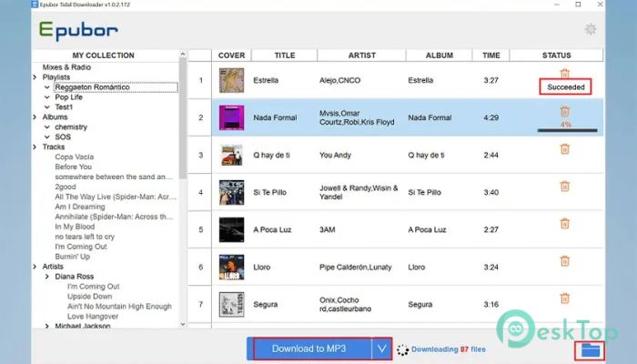The width and height of the screenshot is (637, 364).
Task: Select Upside Down under Diana Ross
Action: 90,296
